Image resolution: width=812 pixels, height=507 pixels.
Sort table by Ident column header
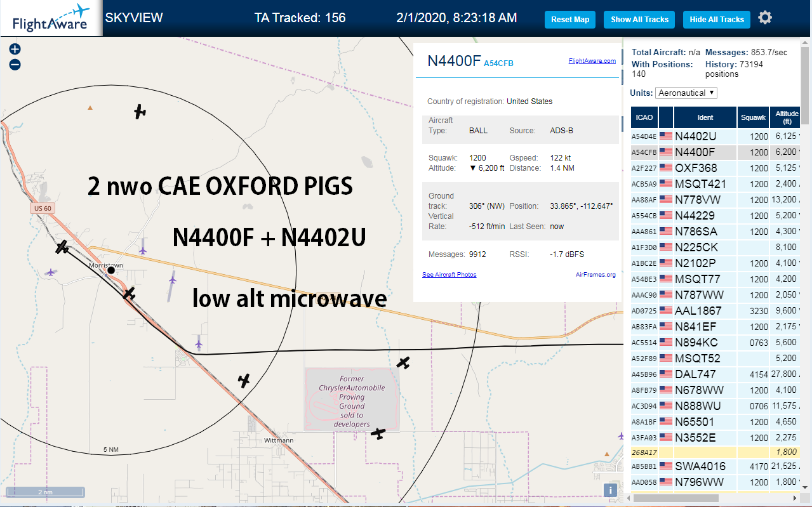705,117
